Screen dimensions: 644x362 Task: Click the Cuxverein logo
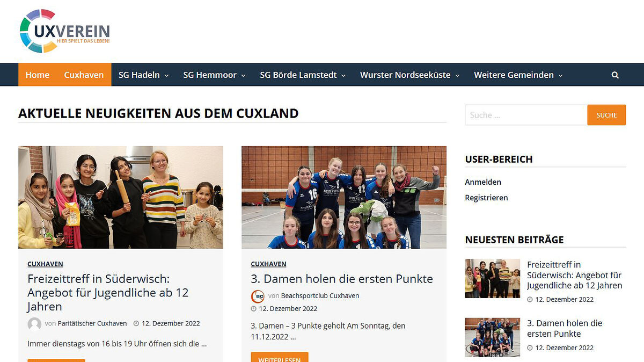[x=65, y=31]
